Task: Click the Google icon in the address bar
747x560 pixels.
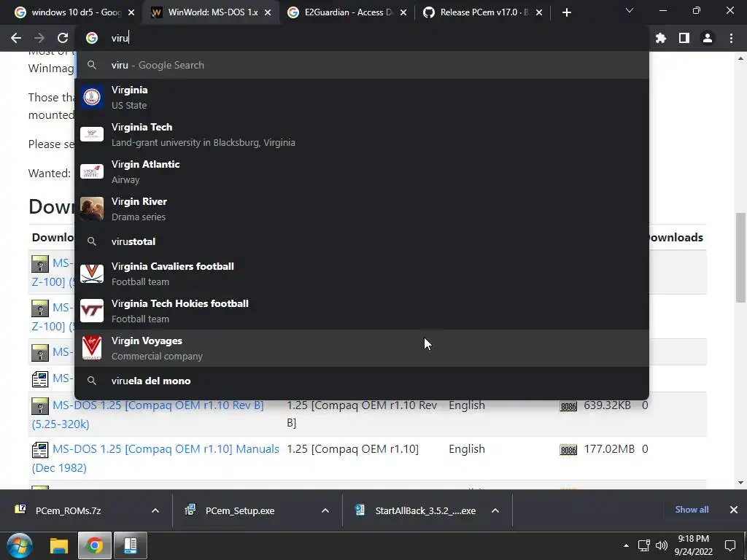Action: pyautogui.click(x=91, y=38)
